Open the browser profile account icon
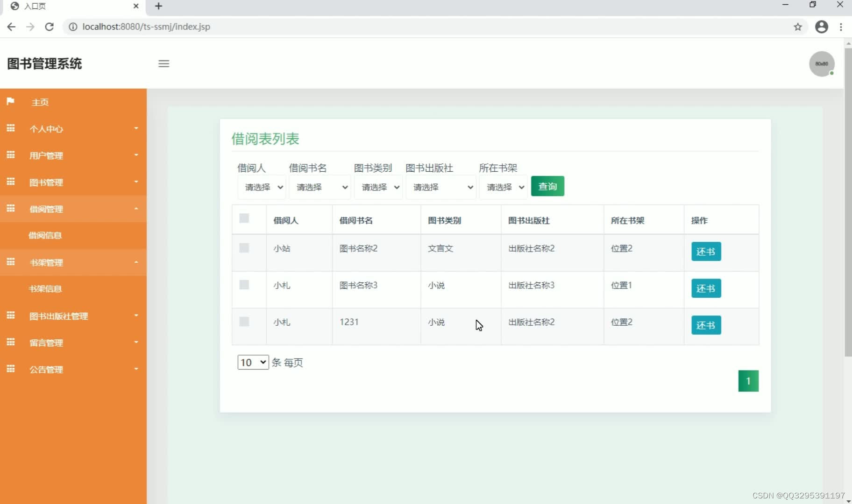The width and height of the screenshot is (852, 504). pyautogui.click(x=822, y=27)
